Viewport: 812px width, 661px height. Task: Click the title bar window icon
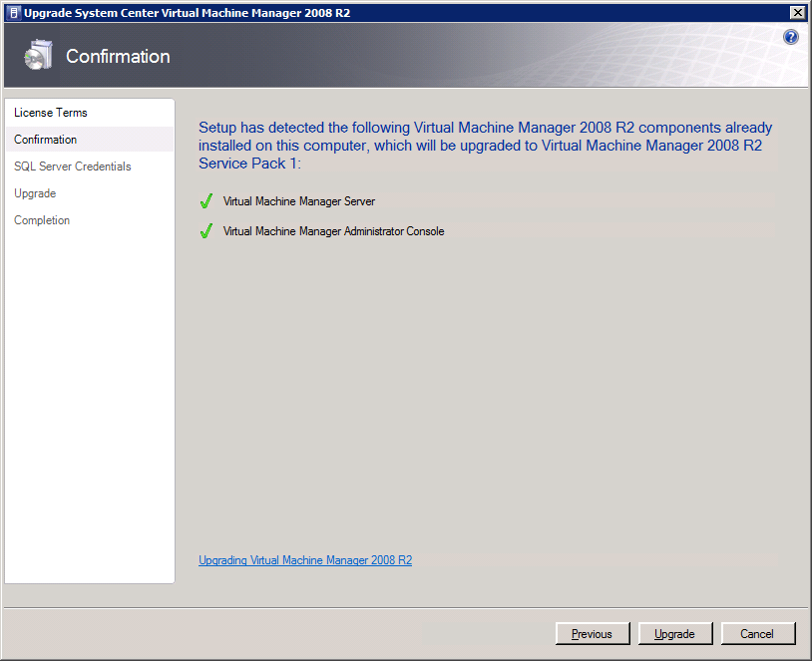[x=15, y=12]
